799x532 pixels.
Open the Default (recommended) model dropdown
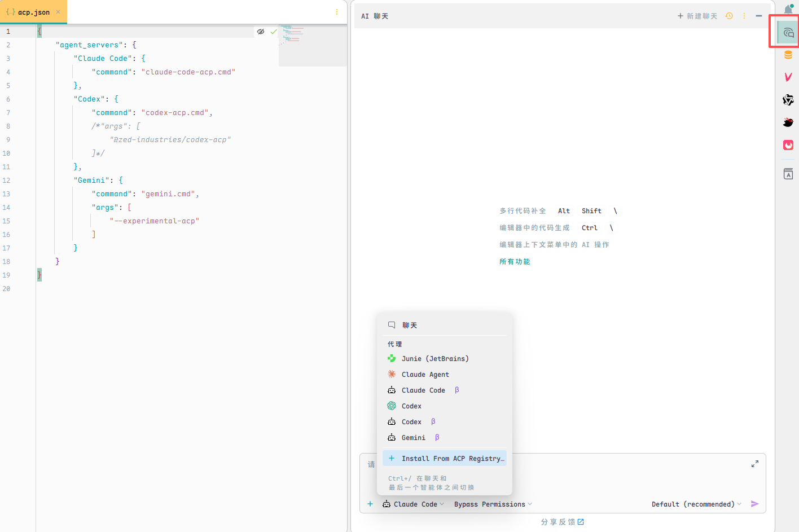696,504
